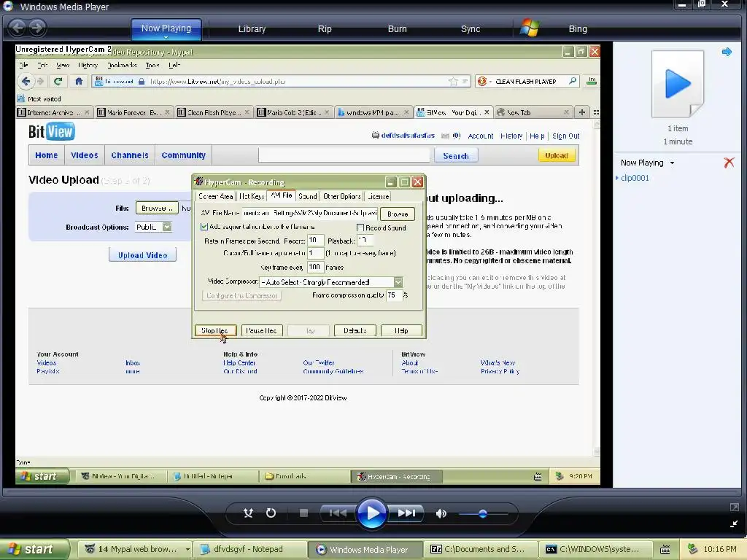
Task: Clear the list pane with the red X
Action: click(729, 163)
